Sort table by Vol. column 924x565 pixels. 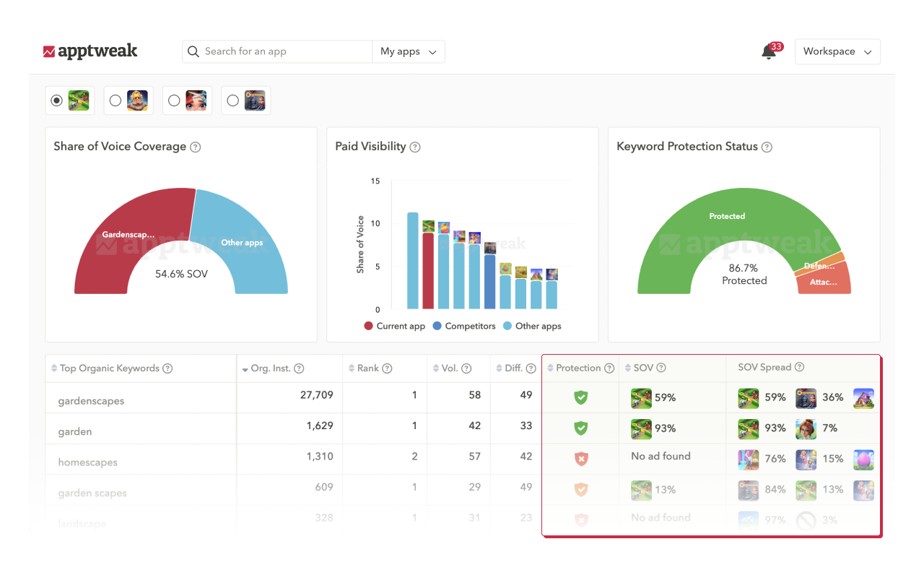pos(436,368)
